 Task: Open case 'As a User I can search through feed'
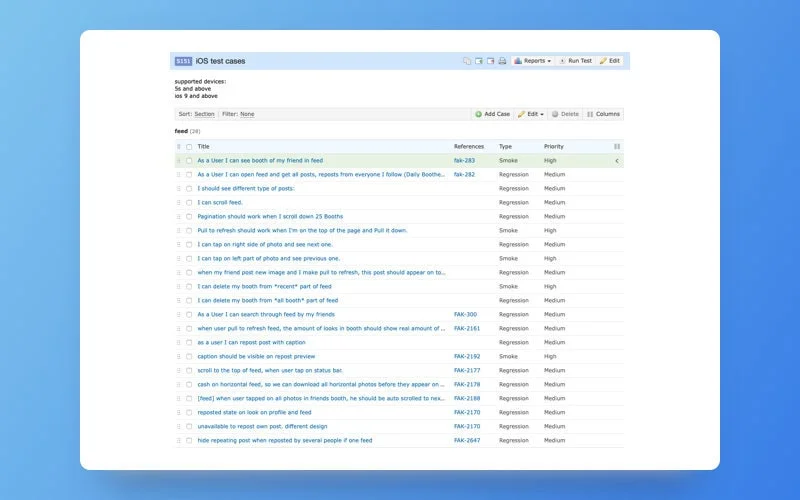[x=266, y=314]
